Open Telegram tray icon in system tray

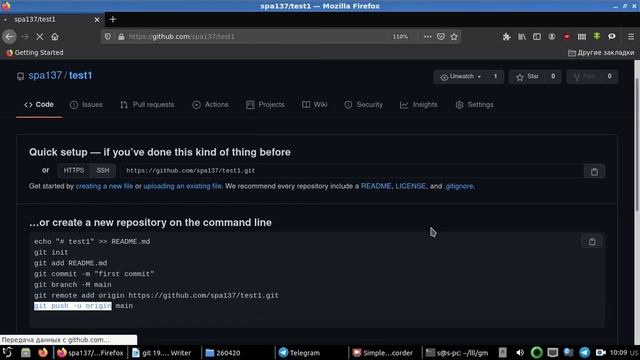point(584,352)
